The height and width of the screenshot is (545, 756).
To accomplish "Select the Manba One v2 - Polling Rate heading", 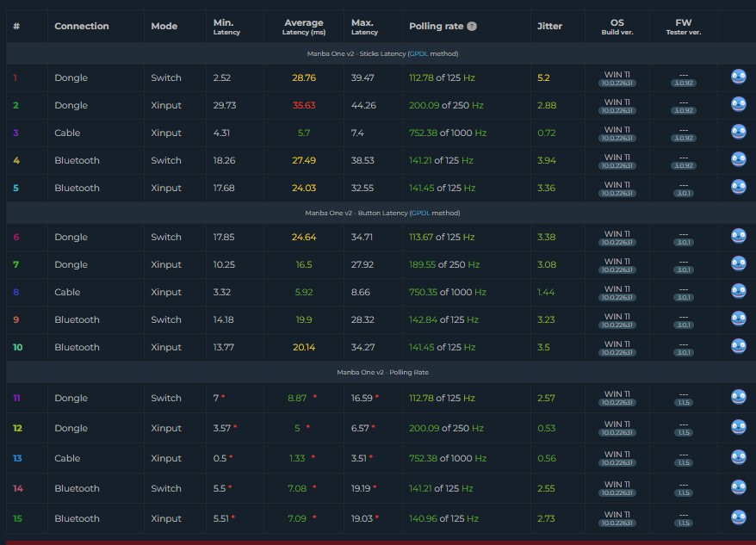I will (382, 372).
